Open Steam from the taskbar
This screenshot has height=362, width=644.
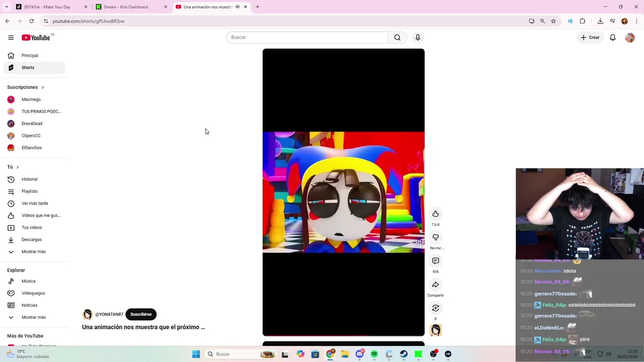pos(404,354)
